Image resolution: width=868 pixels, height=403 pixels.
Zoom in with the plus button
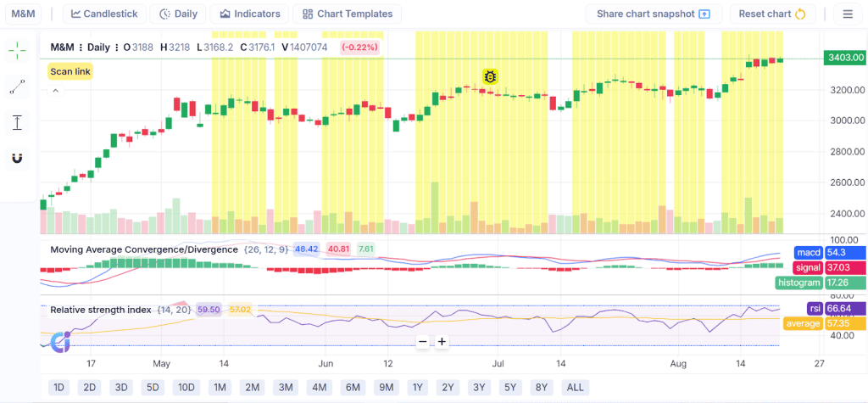point(442,341)
